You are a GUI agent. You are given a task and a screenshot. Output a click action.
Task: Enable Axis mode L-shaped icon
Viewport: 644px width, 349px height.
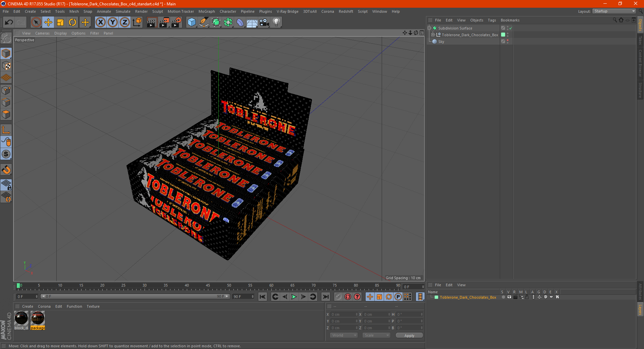pos(6,130)
